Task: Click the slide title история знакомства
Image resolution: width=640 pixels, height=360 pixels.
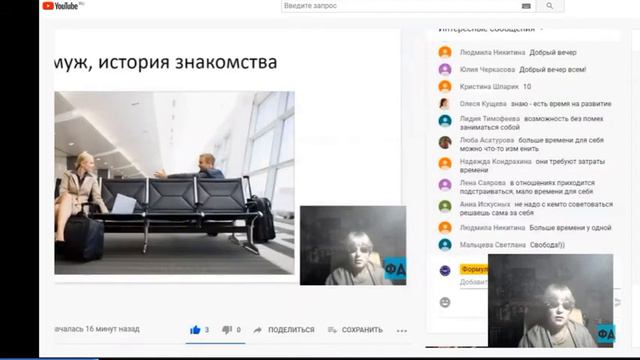Action: (188, 62)
